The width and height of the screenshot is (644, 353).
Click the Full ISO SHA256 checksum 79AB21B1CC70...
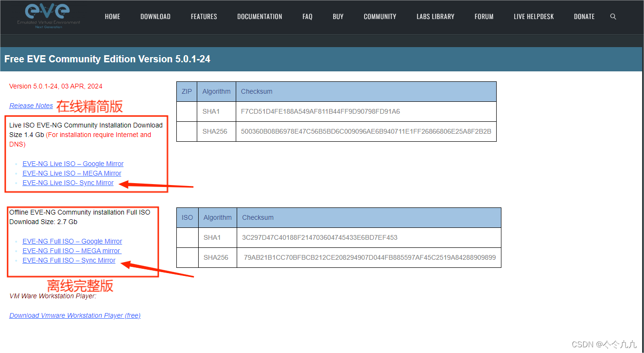[370, 257]
